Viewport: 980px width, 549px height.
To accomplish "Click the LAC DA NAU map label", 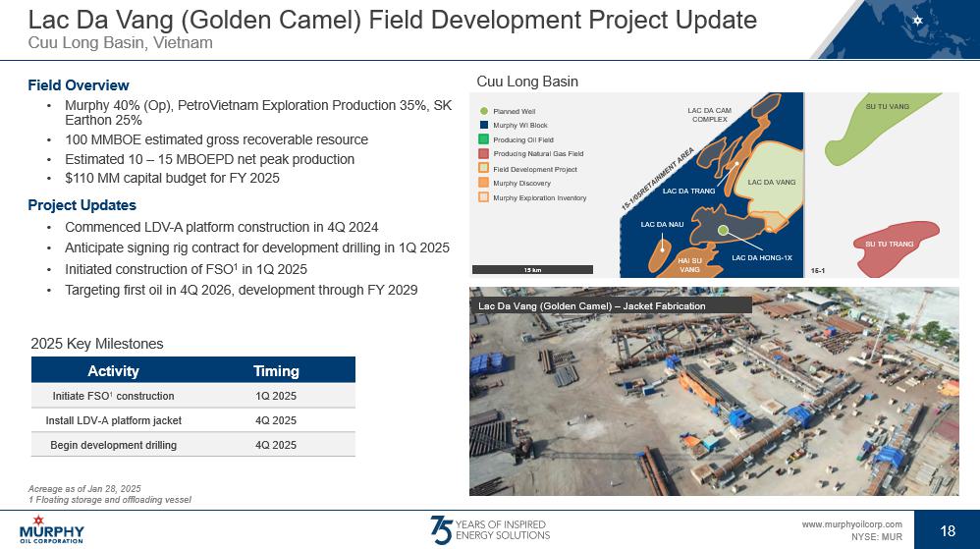I will [662, 224].
